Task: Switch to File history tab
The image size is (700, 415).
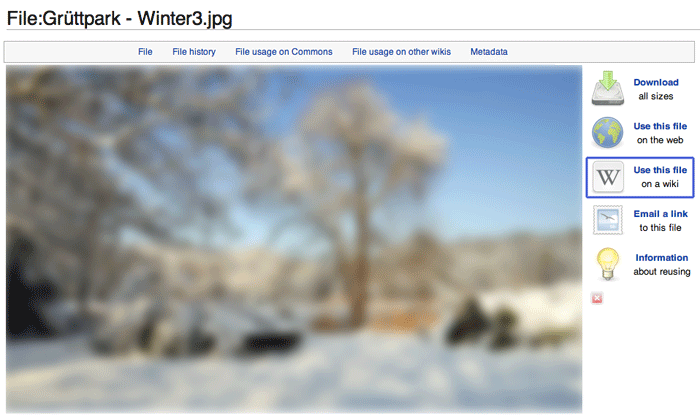Action: click(194, 52)
